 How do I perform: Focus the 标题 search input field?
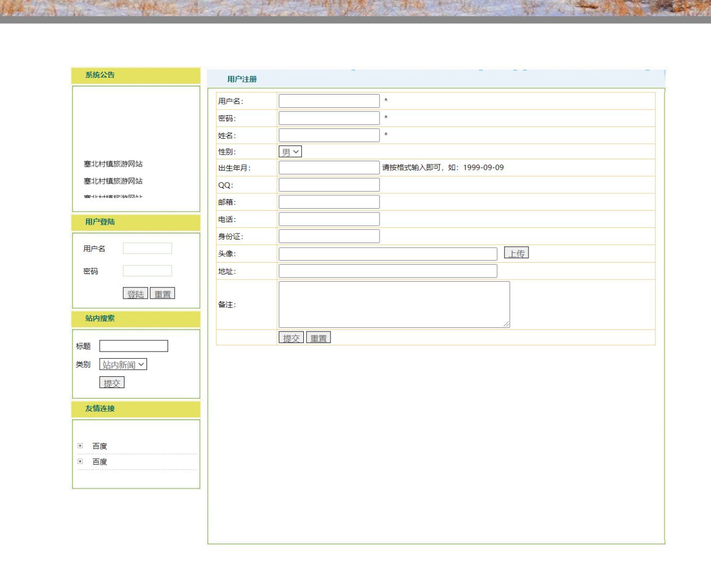tap(134, 346)
